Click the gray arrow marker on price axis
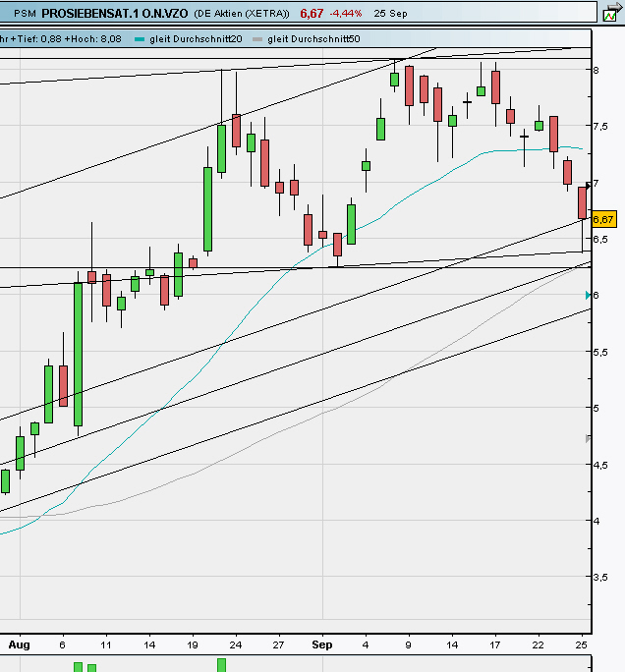Screen dimensions: 625x672 tap(588, 439)
